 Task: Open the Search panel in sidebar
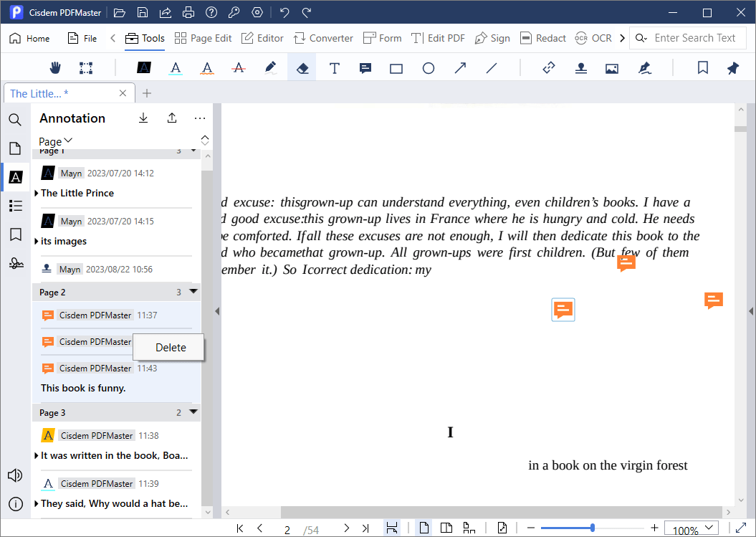tap(15, 119)
